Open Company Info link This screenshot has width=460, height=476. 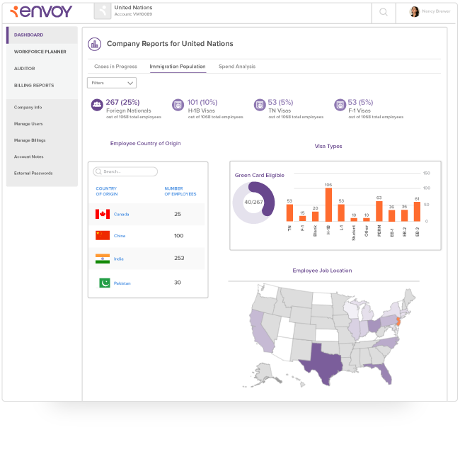click(x=28, y=108)
